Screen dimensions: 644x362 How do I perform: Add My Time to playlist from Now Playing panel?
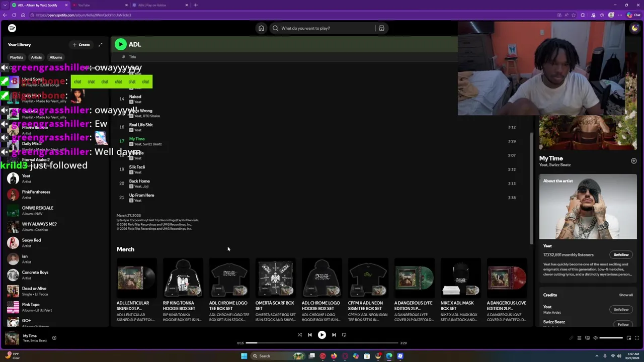[633, 161]
